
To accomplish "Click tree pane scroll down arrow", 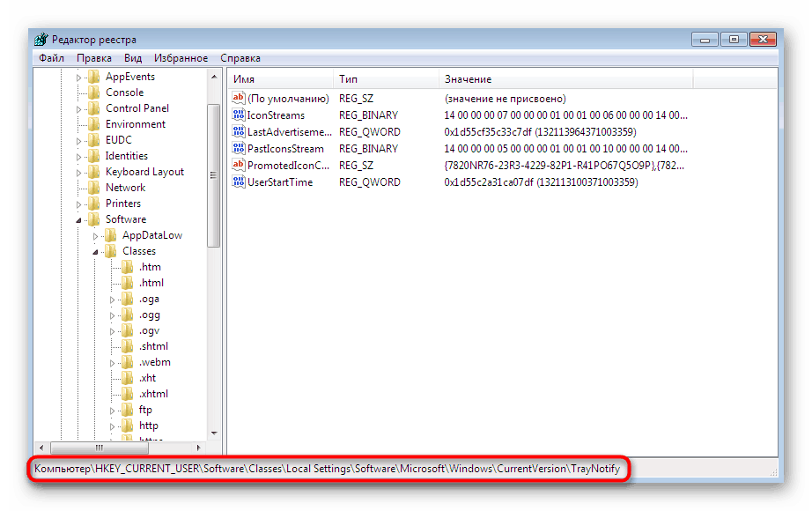I will 214,433.
